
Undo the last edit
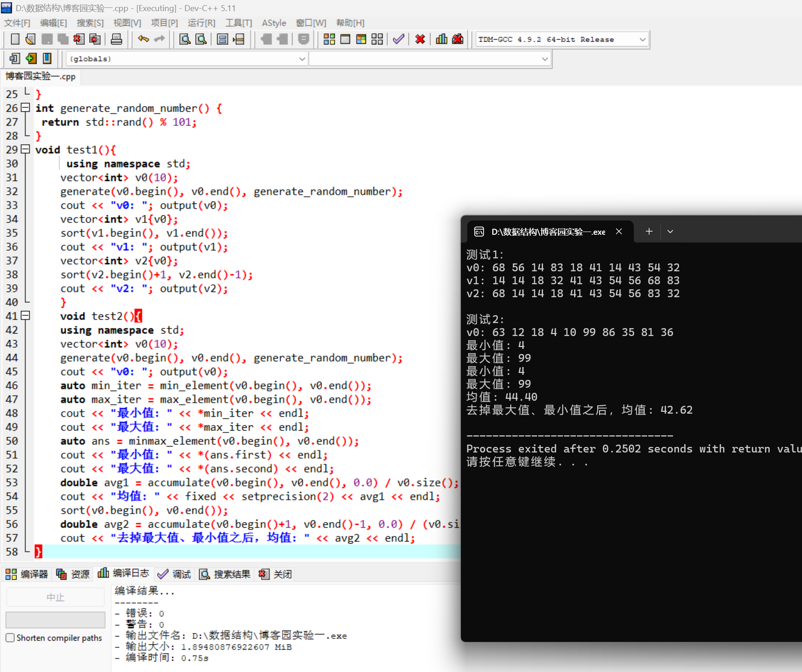(143, 39)
